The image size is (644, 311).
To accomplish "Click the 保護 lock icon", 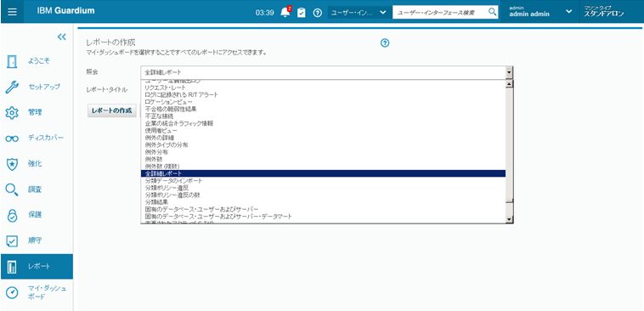I will point(13,215).
